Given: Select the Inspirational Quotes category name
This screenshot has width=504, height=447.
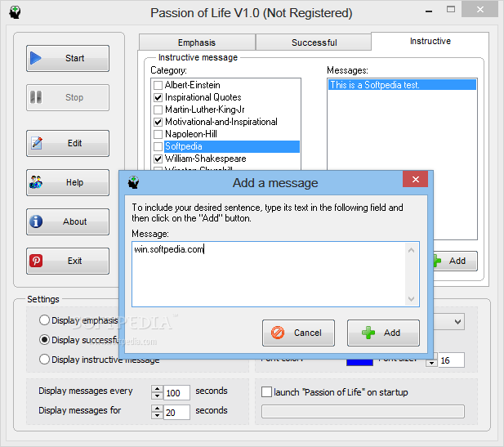Looking at the screenshot, I should (x=203, y=97).
